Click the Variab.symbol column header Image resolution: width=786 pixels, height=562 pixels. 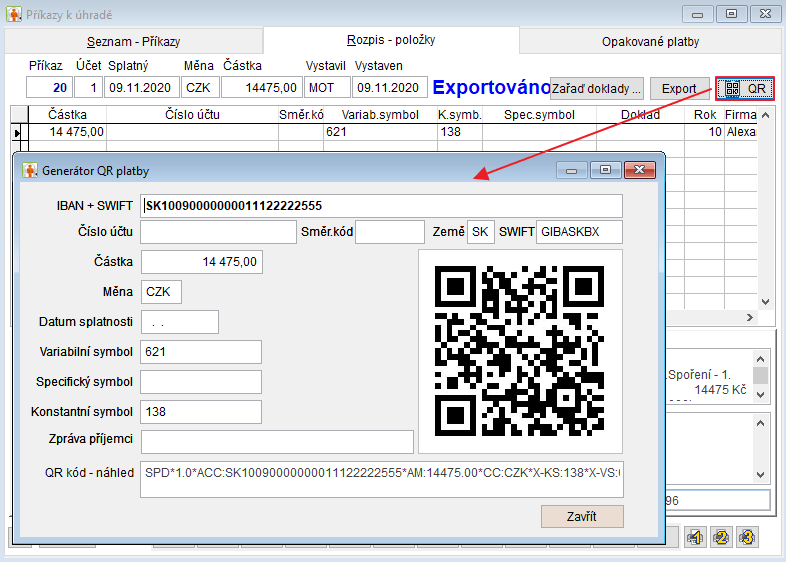(x=380, y=115)
